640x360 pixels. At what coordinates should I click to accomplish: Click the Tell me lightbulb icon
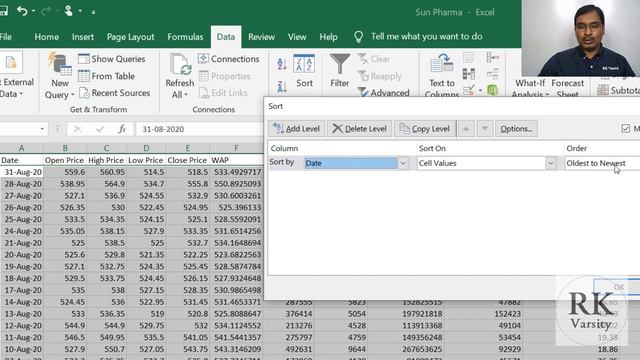click(358, 37)
